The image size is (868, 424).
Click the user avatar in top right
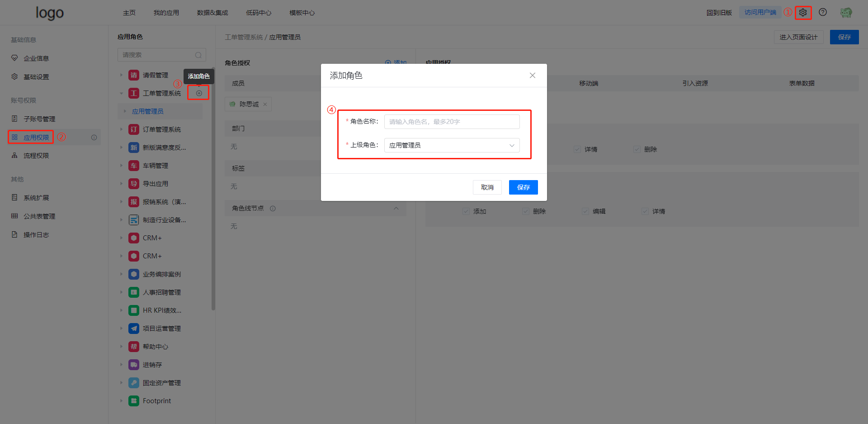pos(846,13)
